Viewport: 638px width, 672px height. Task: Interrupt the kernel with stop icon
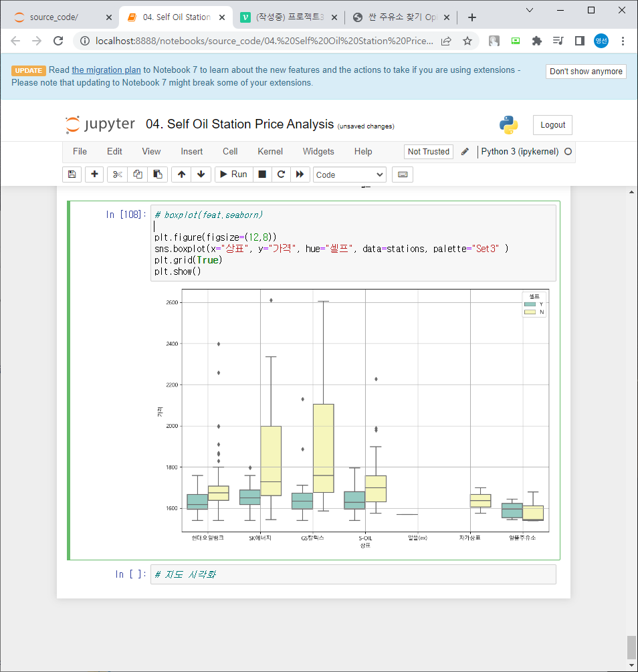coord(262,175)
